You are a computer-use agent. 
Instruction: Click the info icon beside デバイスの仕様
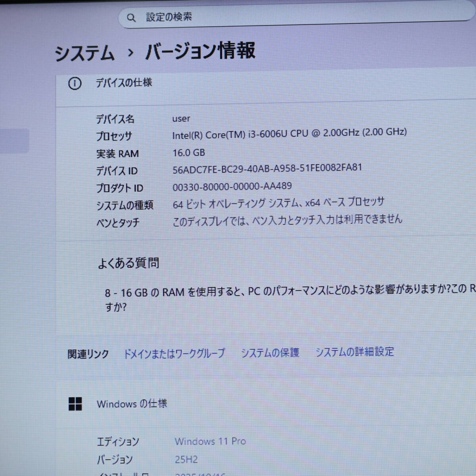pos(75,83)
